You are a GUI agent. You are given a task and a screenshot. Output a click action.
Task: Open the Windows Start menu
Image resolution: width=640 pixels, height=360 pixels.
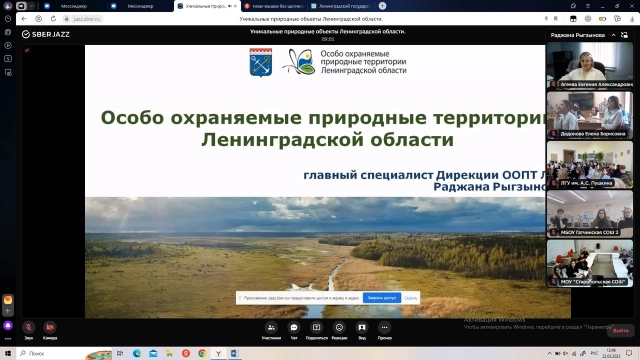pyautogui.click(x=8, y=353)
